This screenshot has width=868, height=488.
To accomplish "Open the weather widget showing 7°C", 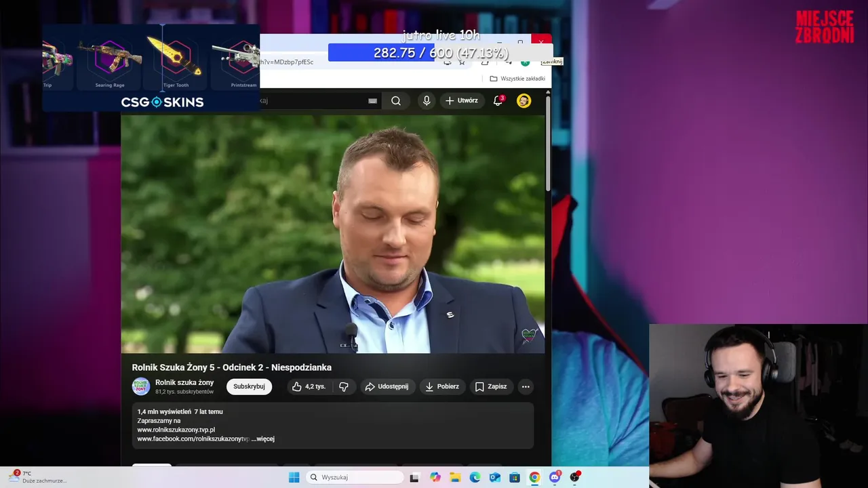I will click(37, 477).
